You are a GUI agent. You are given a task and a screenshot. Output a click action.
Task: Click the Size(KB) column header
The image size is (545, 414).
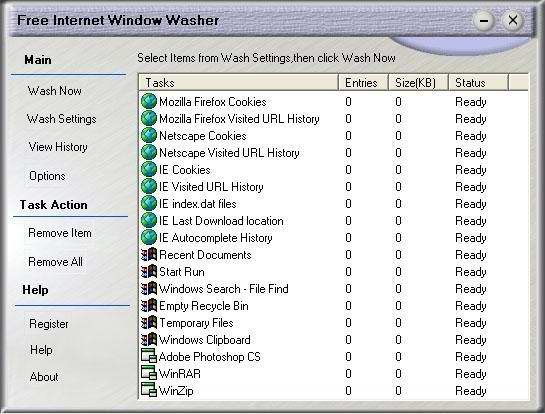pyautogui.click(x=418, y=83)
